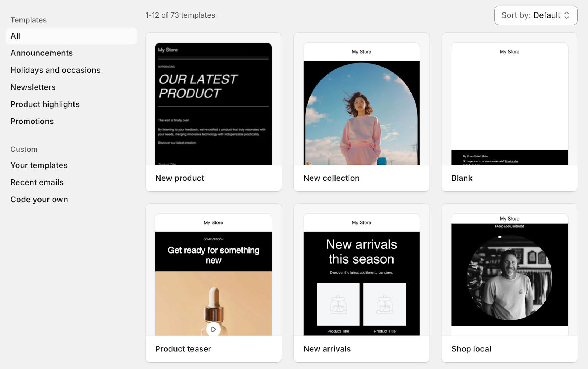The image size is (588, 369).
Task: Choose Code your own option
Action: (39, 200)
